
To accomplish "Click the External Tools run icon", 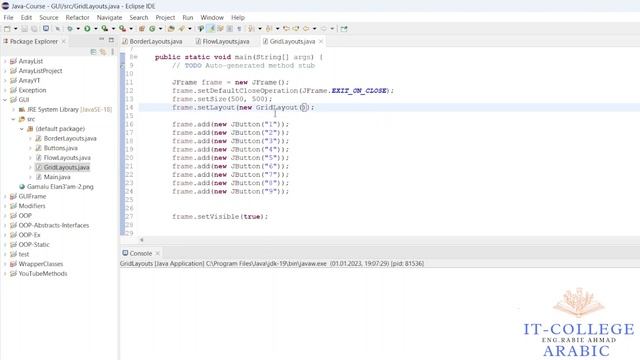I will pos(122,29).
